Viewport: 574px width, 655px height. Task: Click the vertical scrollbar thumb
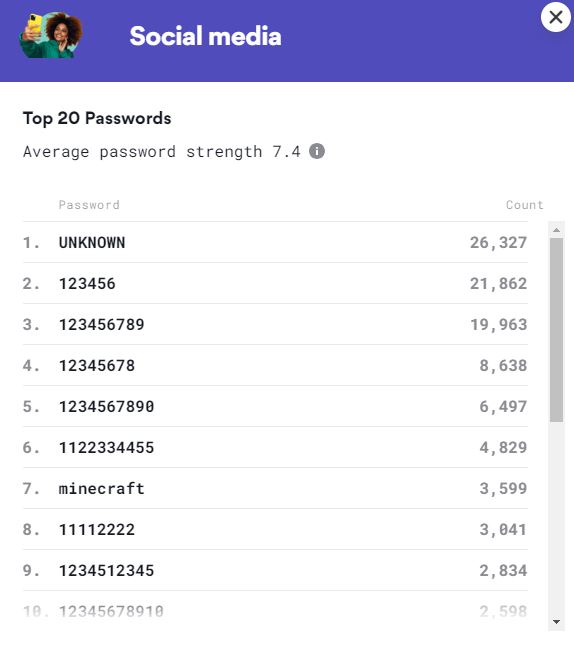pos(556,330)
